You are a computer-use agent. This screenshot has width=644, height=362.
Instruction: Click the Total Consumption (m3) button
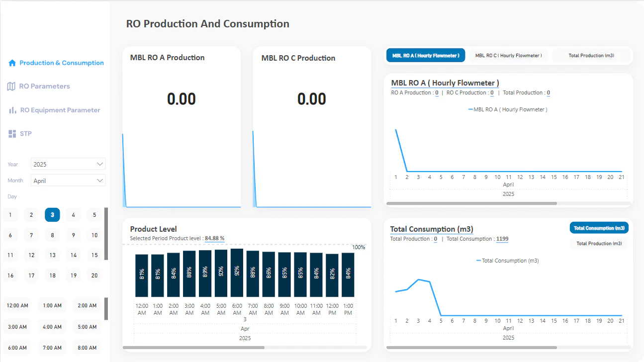599,228
